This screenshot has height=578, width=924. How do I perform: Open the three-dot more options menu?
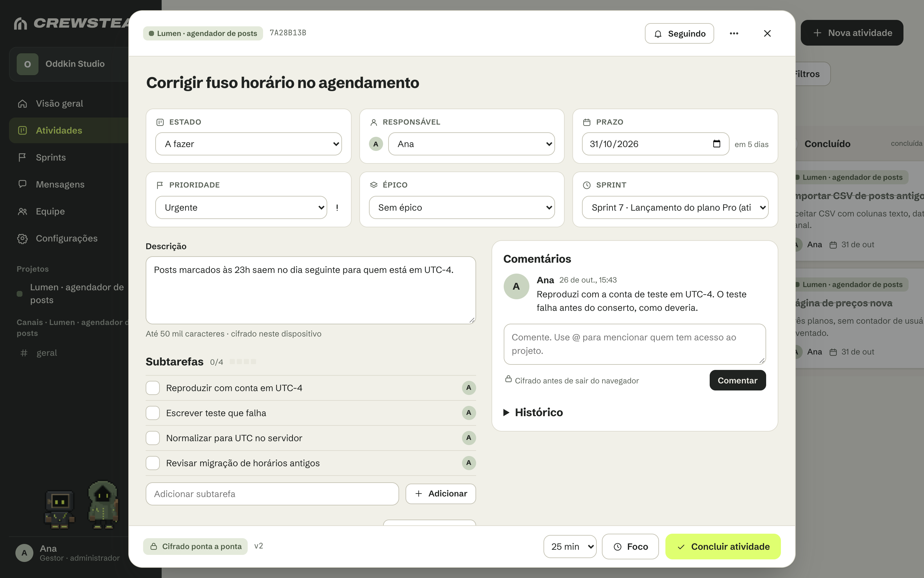tap(733, 33)
